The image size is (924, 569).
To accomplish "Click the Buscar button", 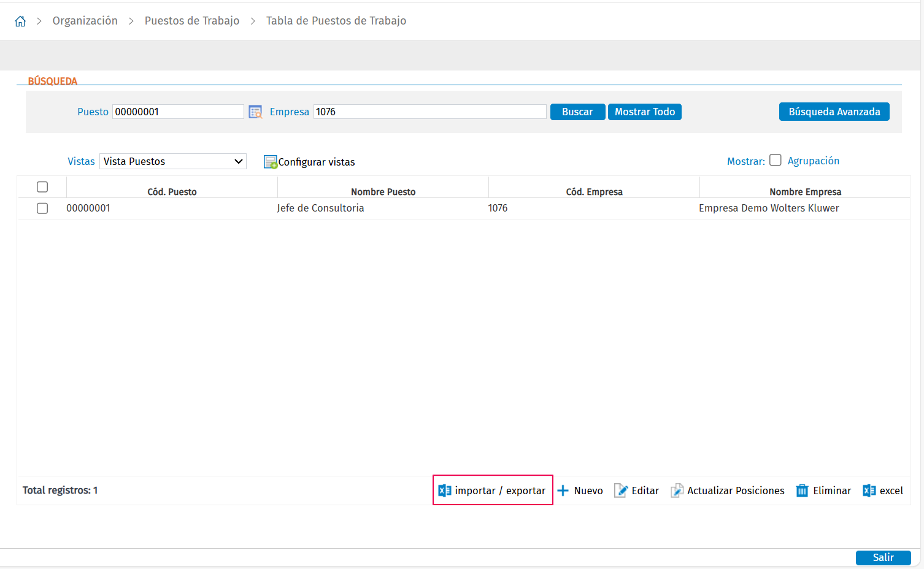I will 578,112.
